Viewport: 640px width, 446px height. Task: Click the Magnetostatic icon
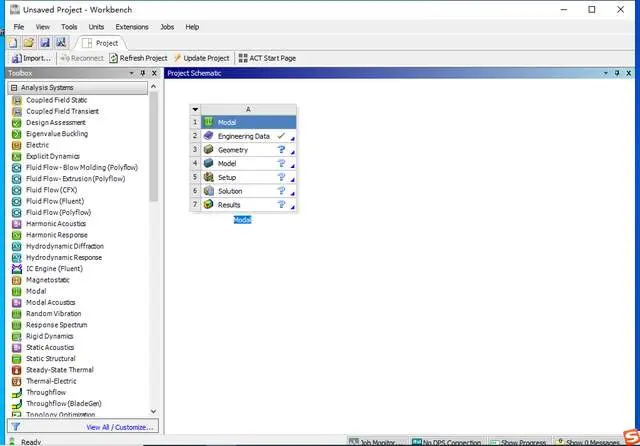point(16,280)
